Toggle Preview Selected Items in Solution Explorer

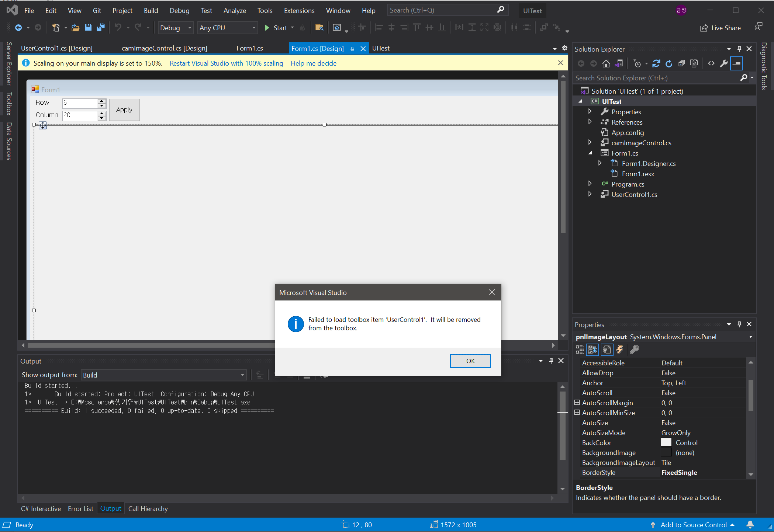point(736,63)
